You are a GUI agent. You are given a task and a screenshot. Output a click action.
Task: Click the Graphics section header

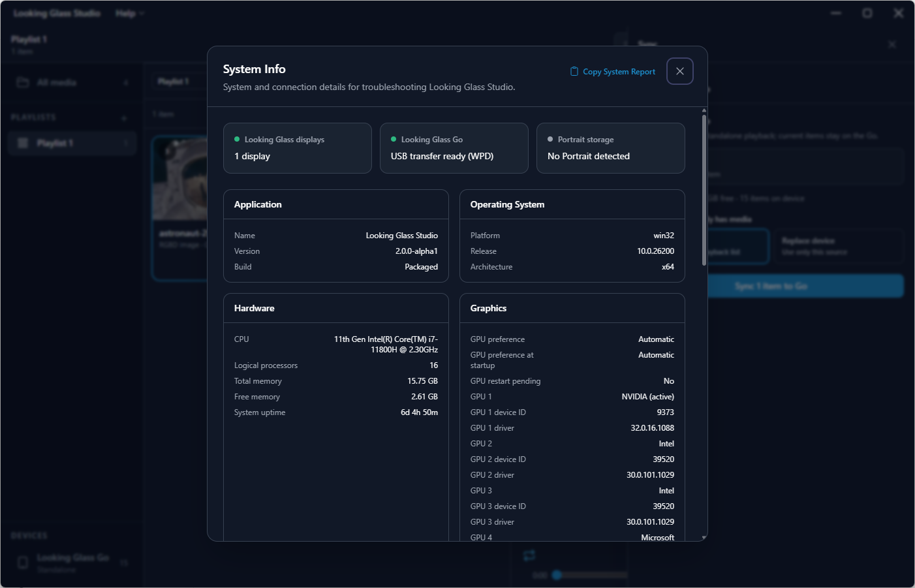488,308
